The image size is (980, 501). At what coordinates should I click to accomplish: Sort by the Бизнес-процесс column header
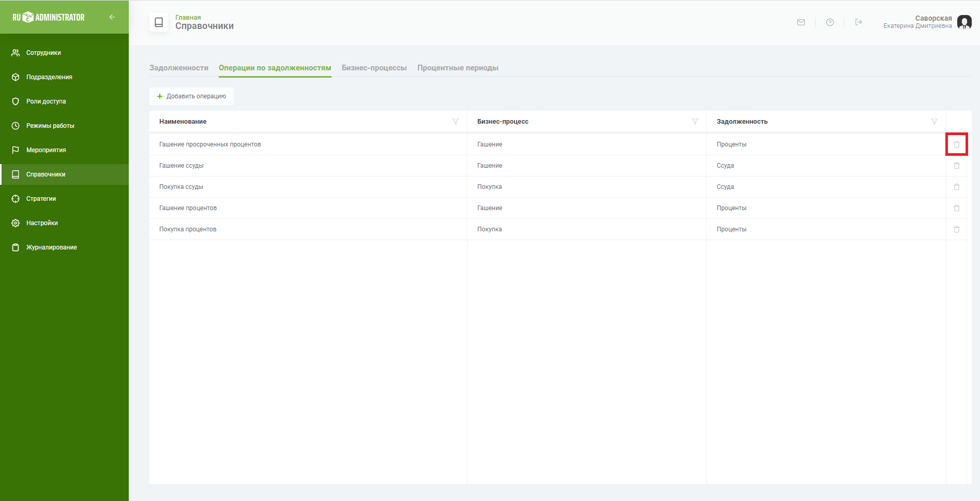503,122
